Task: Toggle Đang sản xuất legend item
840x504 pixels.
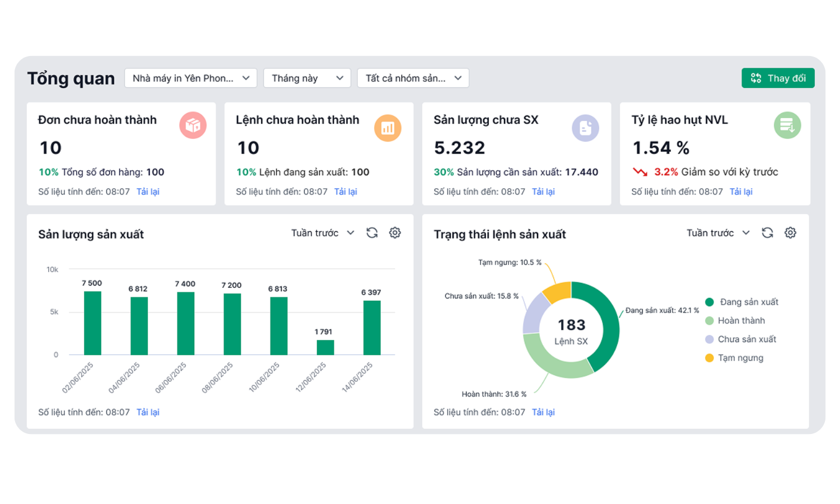Action: pyautogui.click(x=743, y=302)
